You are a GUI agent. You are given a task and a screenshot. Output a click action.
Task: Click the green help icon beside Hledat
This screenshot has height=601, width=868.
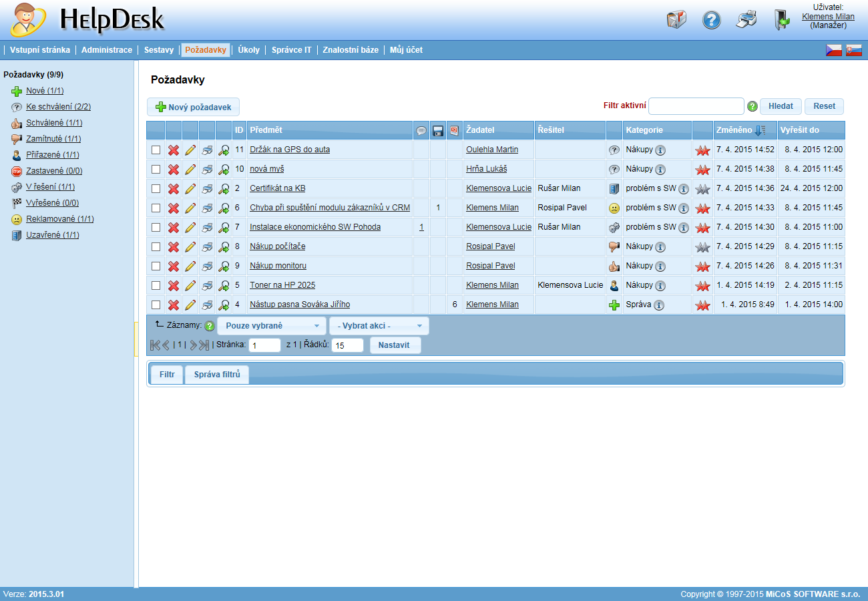[x=752, y=106]
